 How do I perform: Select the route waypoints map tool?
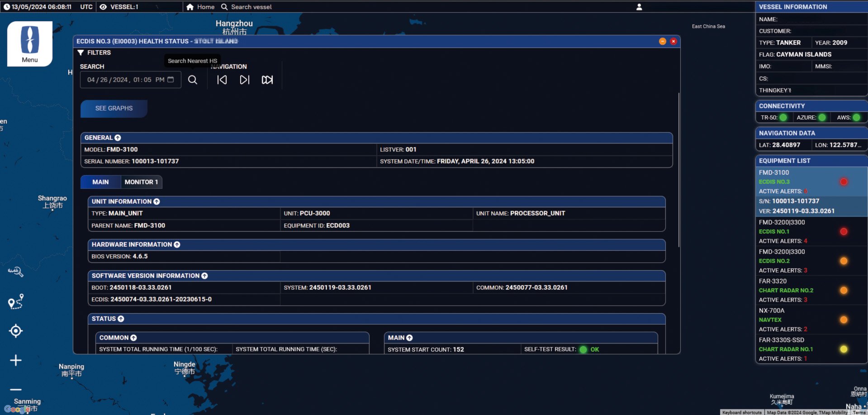pyautogui.click(x=16, y=301)
